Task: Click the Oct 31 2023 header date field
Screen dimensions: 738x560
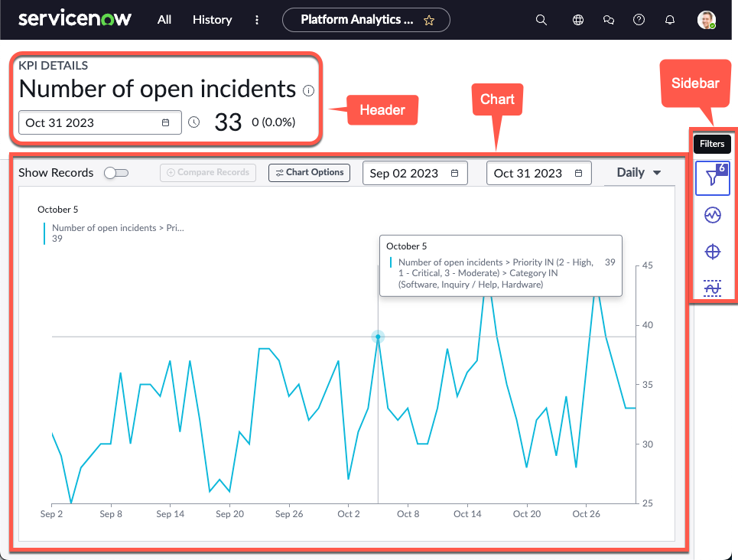Action: pyautogui.click(x=99, y=122)
